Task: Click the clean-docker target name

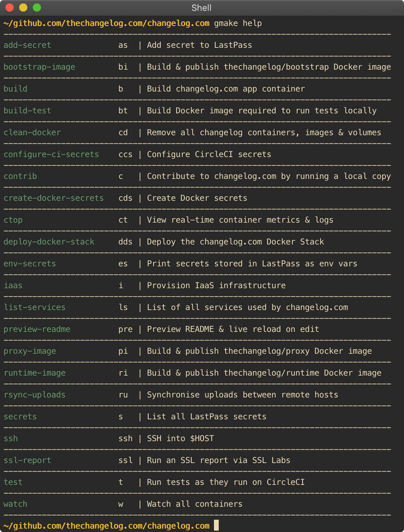Action: tap(32, 132)
